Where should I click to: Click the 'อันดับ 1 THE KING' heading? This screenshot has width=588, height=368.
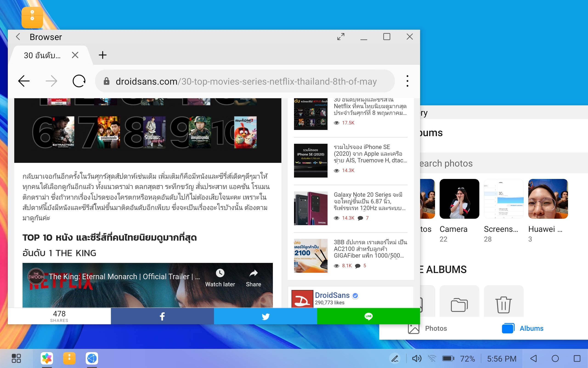(59, 253)
